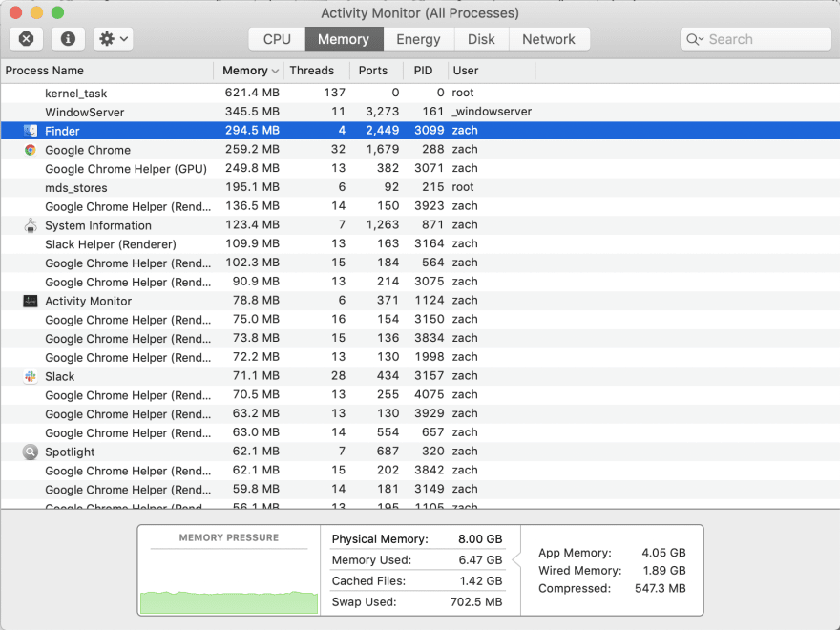Select the WindowServer process row
The width and height of the screenshot is (840, 630).
point(420,112)
